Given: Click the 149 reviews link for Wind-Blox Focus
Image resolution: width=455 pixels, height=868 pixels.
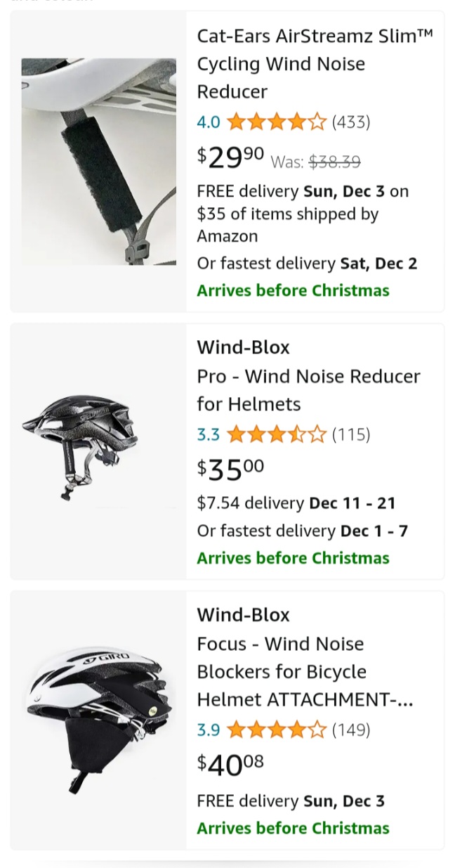Looking at the screenshot, I should click(x=351, y=730).
